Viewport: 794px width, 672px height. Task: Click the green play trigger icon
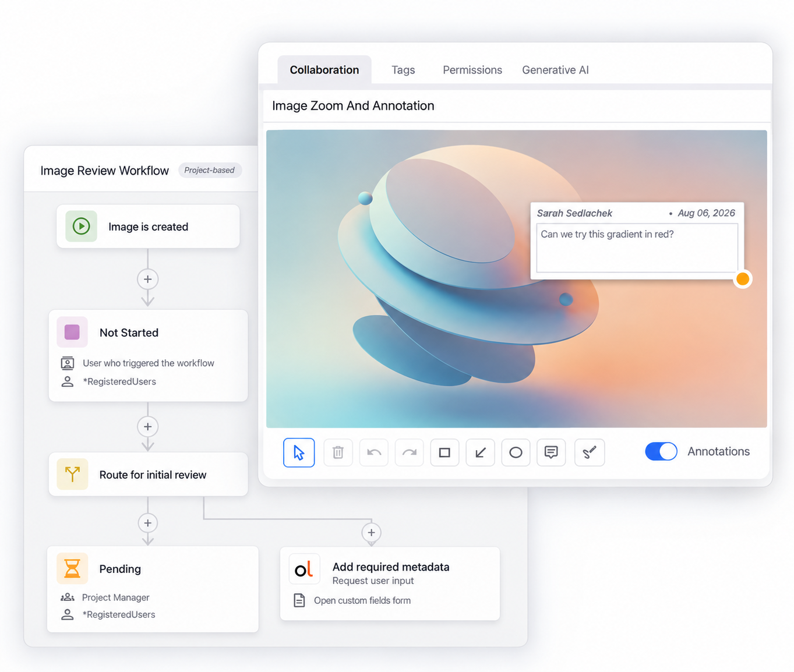[x=81, y=226]
